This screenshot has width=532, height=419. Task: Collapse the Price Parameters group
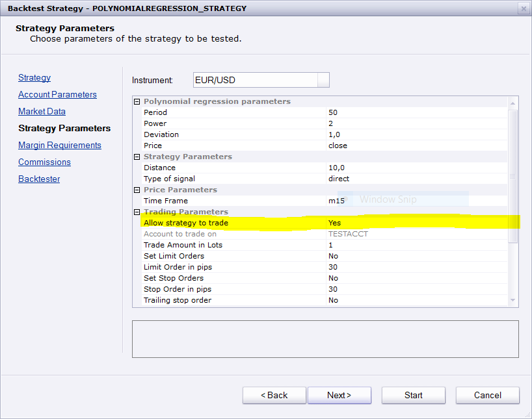point(137,190)
